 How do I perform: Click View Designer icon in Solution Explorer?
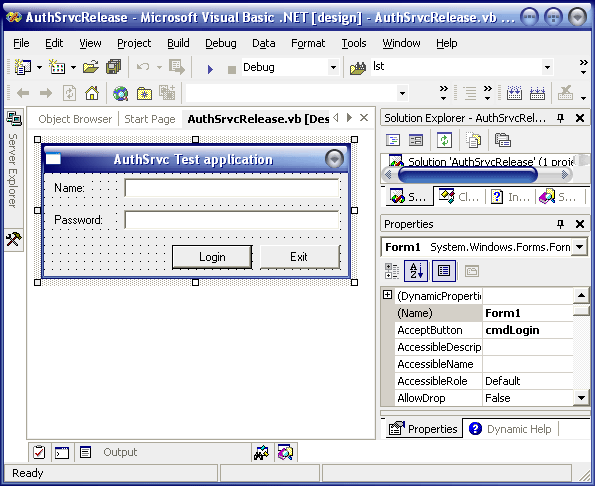(416, 140)
